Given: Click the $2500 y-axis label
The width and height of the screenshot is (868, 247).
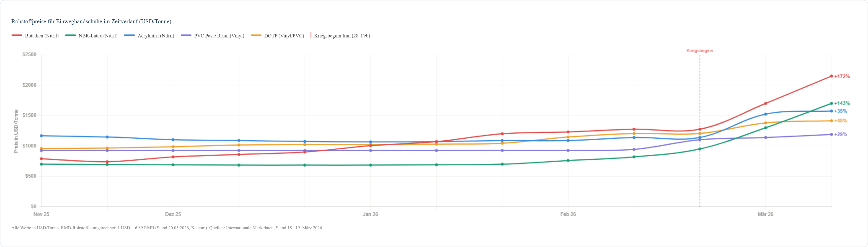Looking at the screenshot, I should point(29,55).
